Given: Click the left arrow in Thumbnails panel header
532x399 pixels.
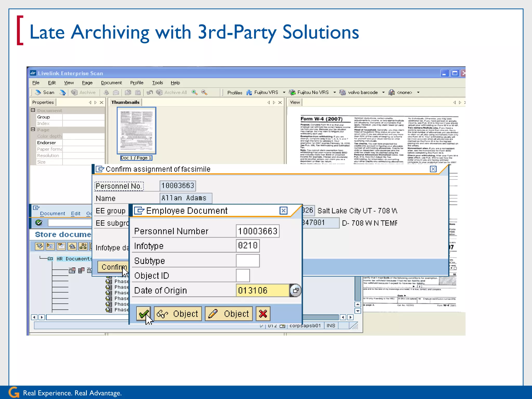Looking at the screenshot, I should [269, 103].
